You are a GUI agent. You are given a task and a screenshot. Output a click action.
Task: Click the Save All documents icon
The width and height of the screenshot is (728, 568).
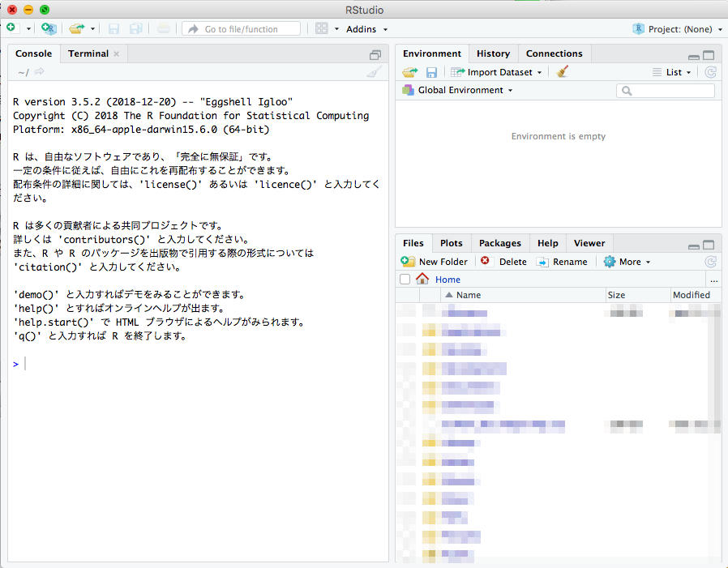point(135,29)
